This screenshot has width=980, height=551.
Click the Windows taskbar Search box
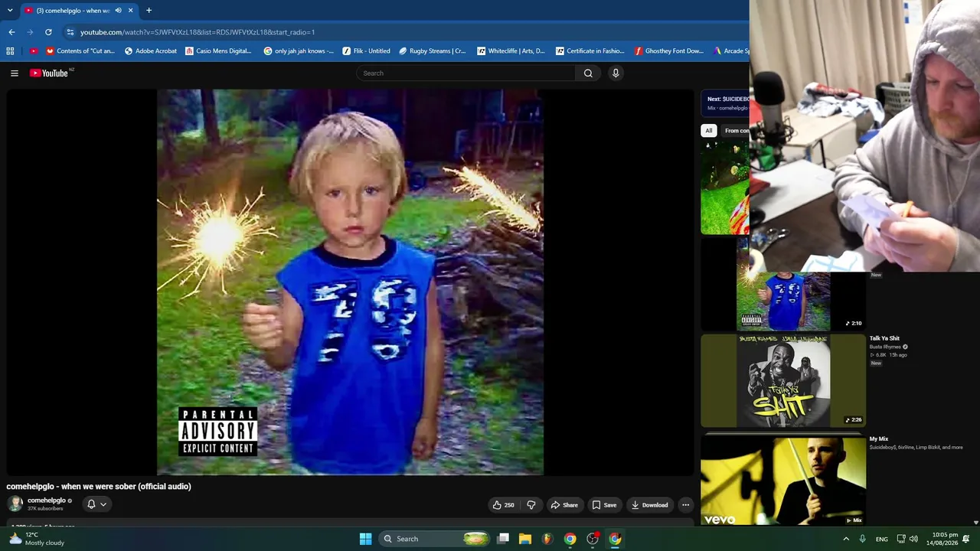[x=435, y=539]
